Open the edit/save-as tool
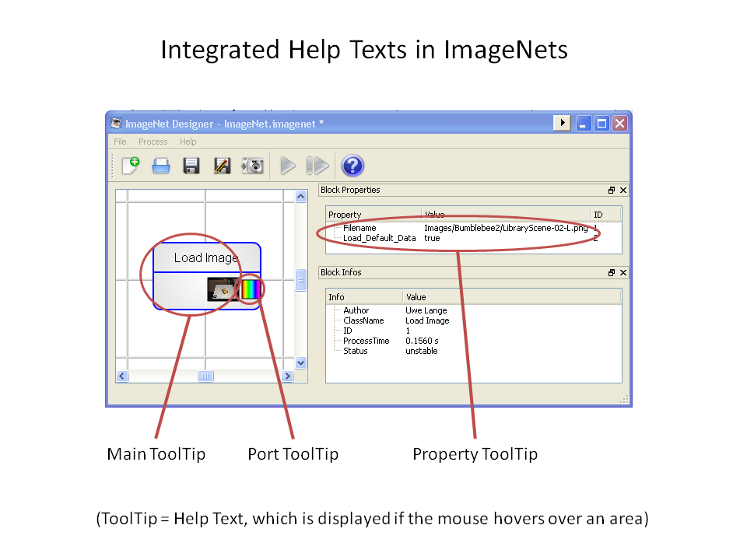 pyautogui.click(x=222, y=165)
